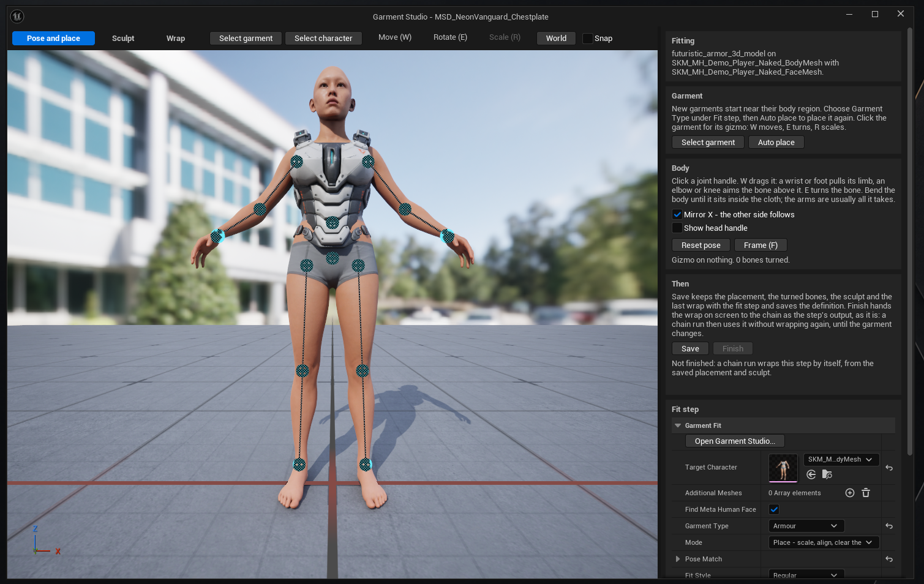Open the Mode Place dropdown

tap(824, 542)
